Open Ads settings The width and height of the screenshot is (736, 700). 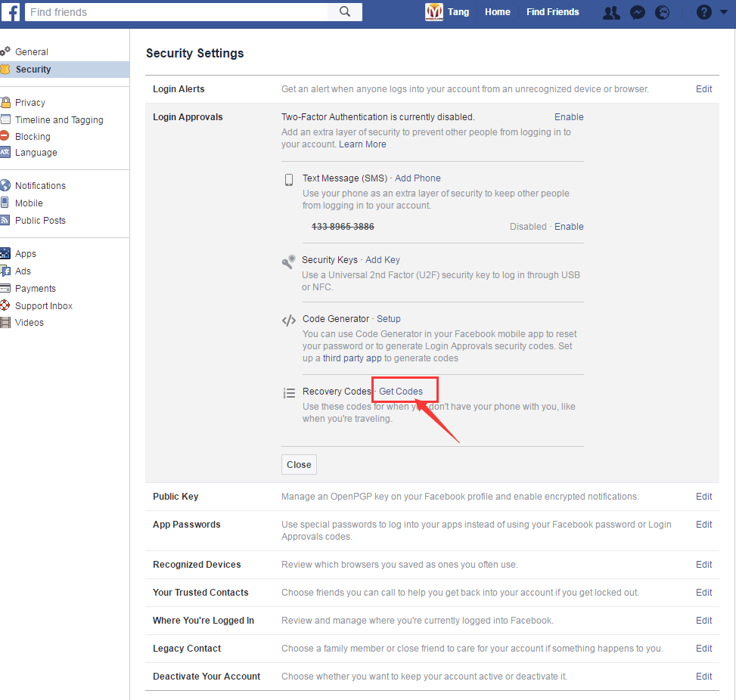pyautogui.click(x=23, y=271)
